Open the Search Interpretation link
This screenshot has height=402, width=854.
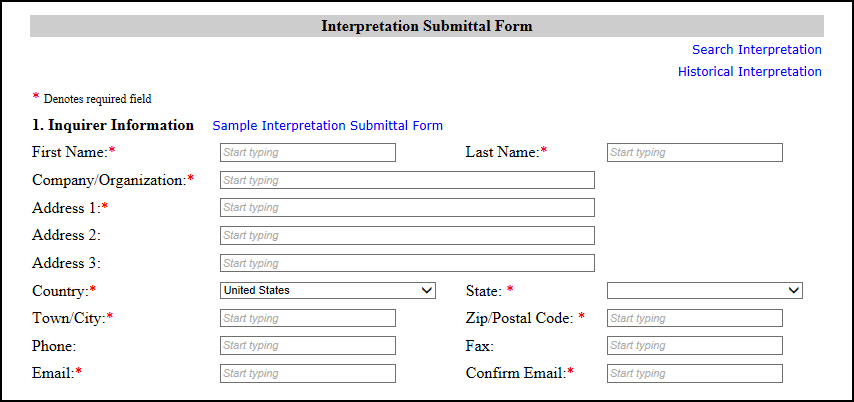click(x=756, y=50)
